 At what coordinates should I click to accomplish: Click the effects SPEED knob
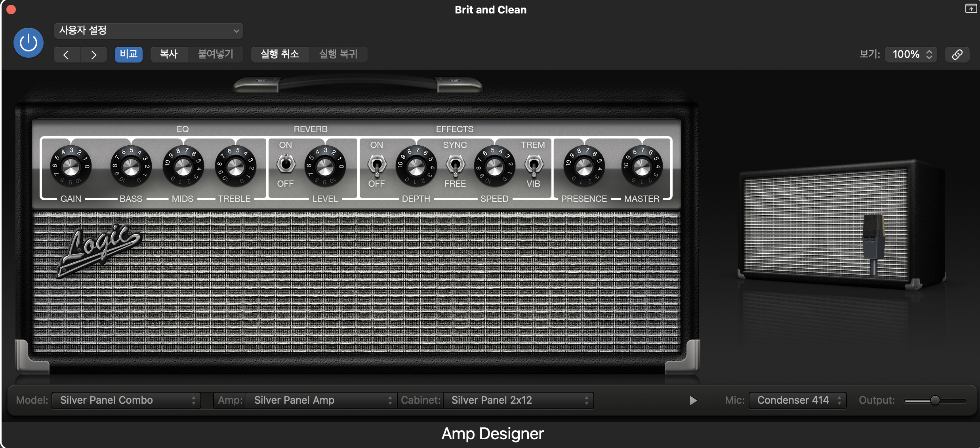pyautogui.click(x=494, y=167)
